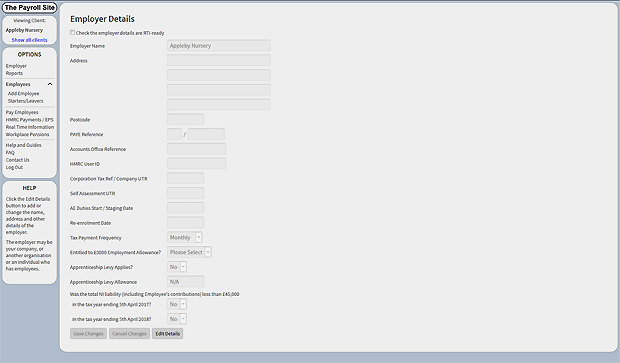The width and height of the screenshot is (620, 363).
Task: Click the Cancel Changes button
Action: point(129,333)
